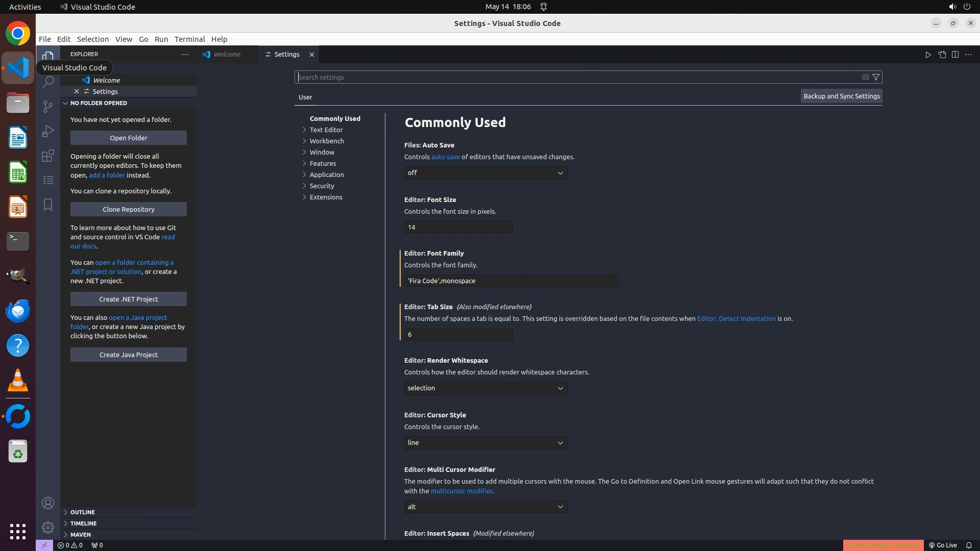Click the Manage gear icon

tap(48, 527)
